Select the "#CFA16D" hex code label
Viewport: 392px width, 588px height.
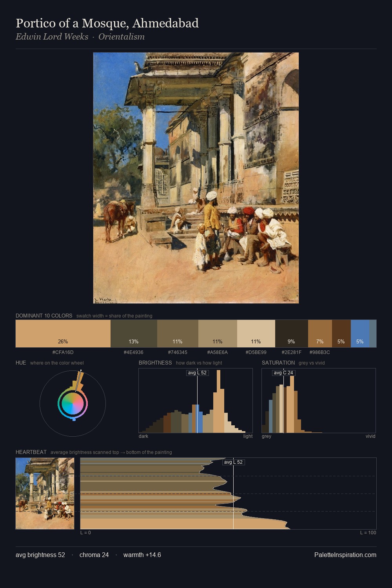pyautogui.click(x=63, y=352)
